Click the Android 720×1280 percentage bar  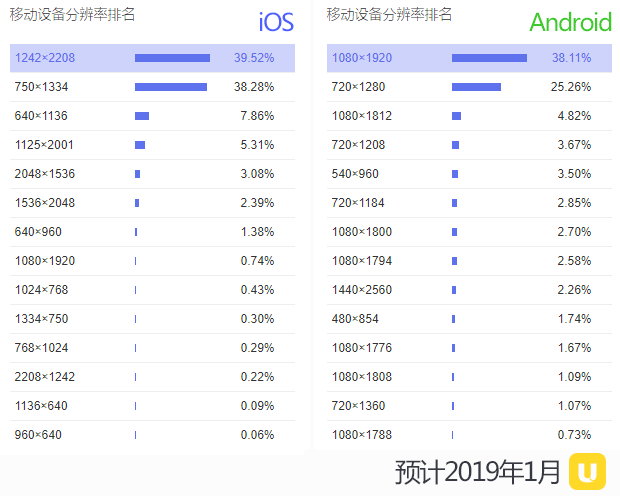click(x=476, y=87)
